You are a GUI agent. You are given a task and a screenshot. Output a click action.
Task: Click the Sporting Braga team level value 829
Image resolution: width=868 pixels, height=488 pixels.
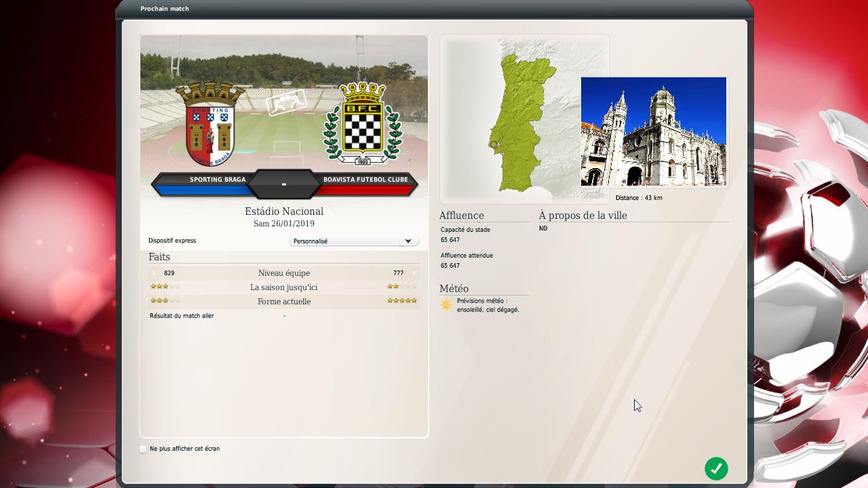tap(169, 273)
